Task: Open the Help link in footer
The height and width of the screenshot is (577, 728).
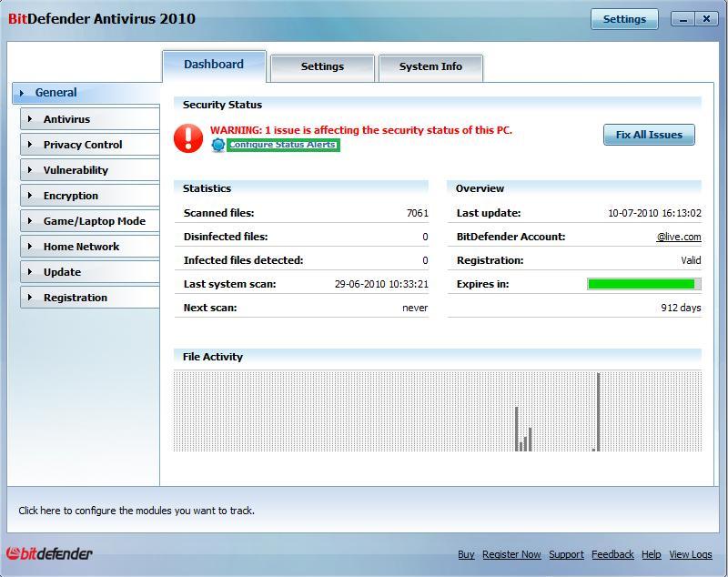Action: (x=651, y=554)
